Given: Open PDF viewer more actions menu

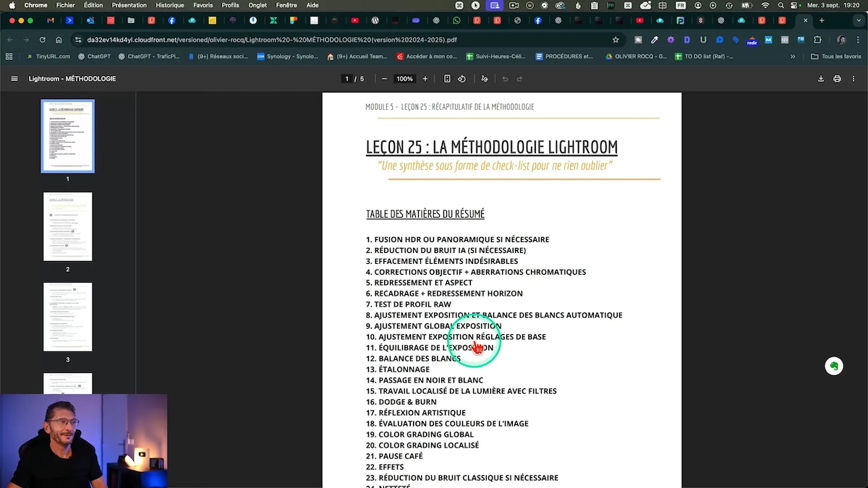Looking at the screenshot, I should coord(854,79).
